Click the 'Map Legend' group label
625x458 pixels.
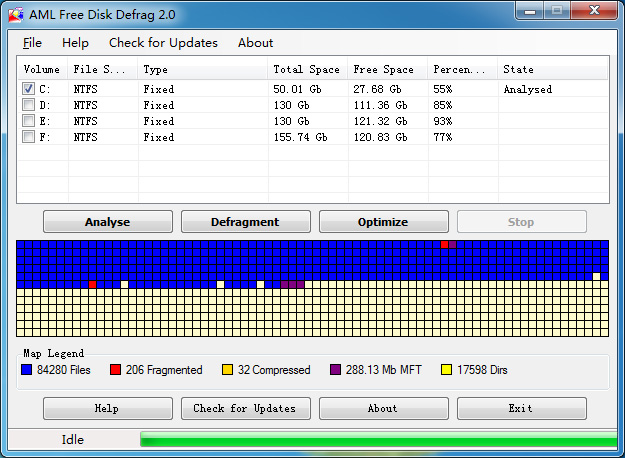[53, 353]
